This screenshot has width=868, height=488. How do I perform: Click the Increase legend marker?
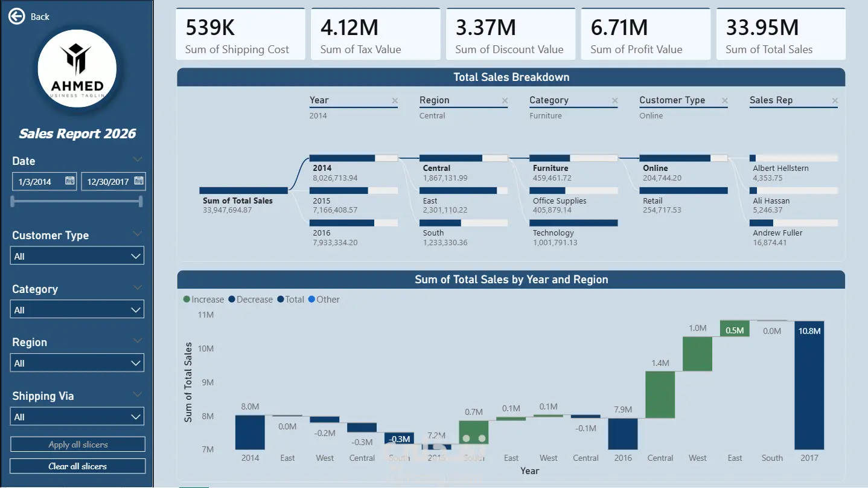pos(187,300)
